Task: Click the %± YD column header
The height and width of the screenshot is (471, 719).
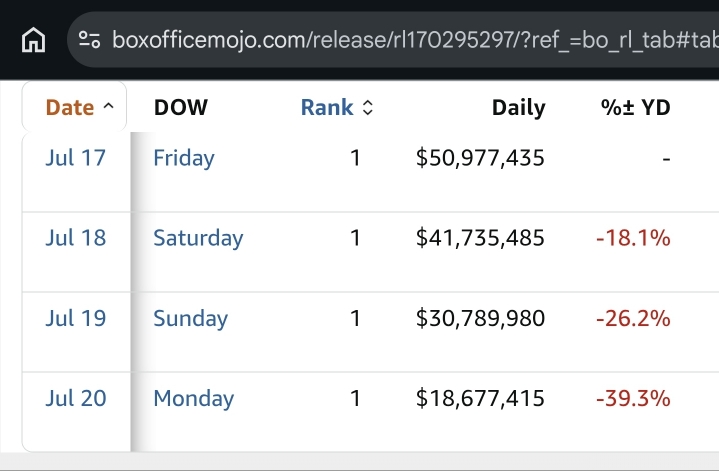Action: coord(636,107)
